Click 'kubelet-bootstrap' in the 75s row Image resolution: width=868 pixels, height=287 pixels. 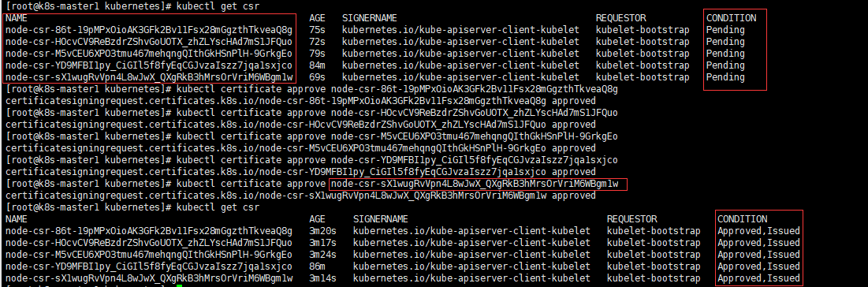click(x=643, y=30)
